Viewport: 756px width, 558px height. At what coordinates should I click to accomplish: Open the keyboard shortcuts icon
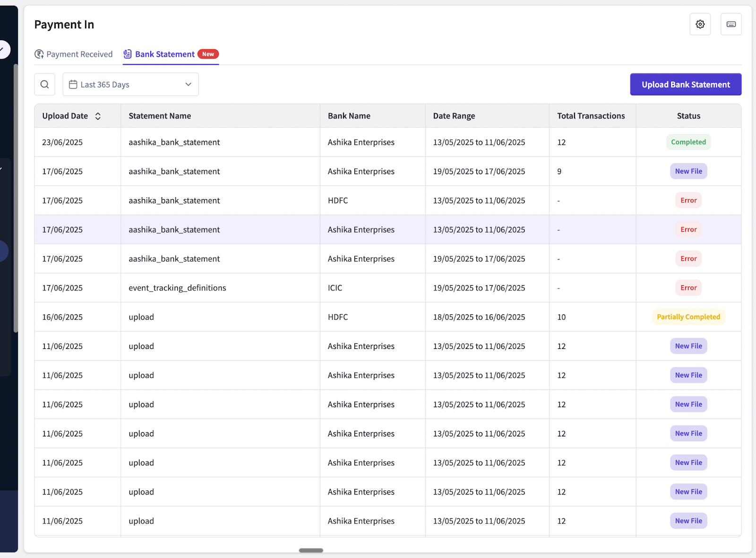(731, 24)
